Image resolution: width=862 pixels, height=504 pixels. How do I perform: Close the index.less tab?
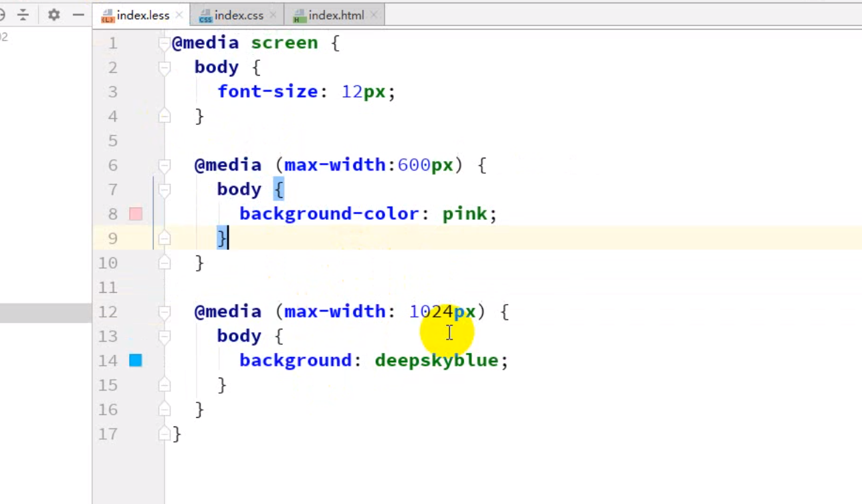point(179,15)
